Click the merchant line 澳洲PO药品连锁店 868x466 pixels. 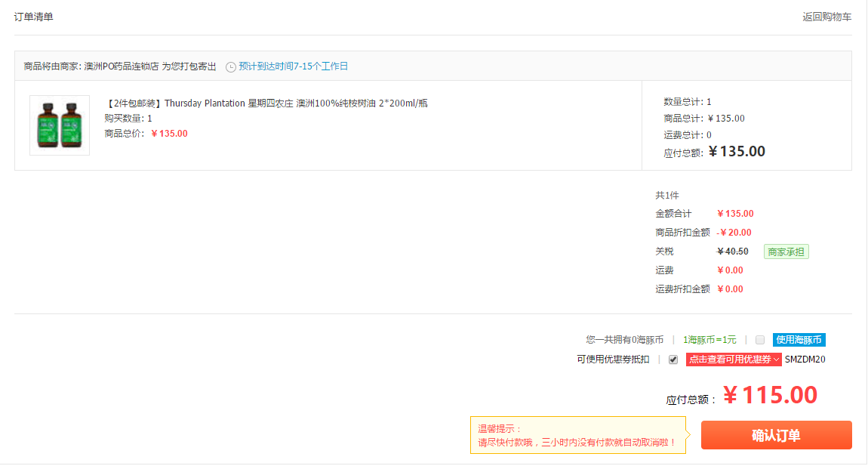coord(120,66)
